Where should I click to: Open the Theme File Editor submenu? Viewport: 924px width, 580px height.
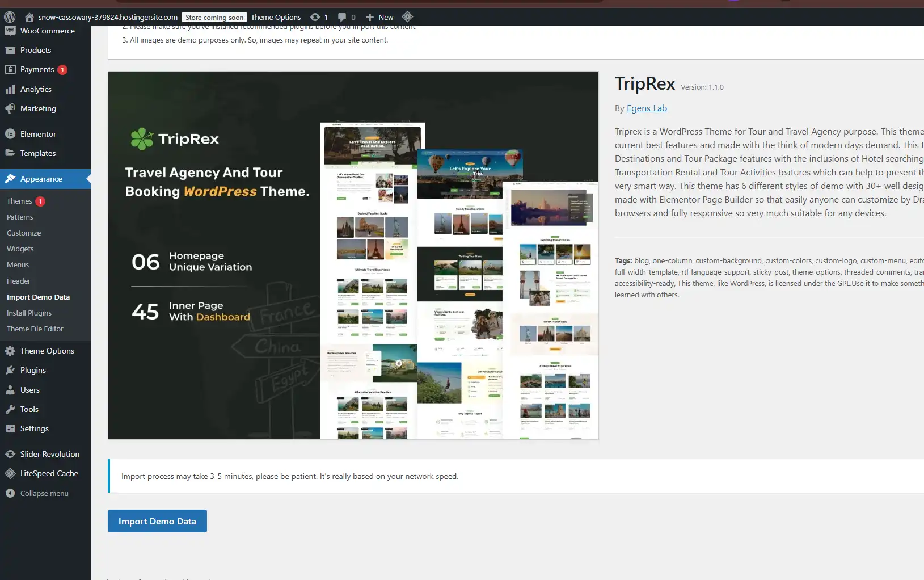coord(35,329)
